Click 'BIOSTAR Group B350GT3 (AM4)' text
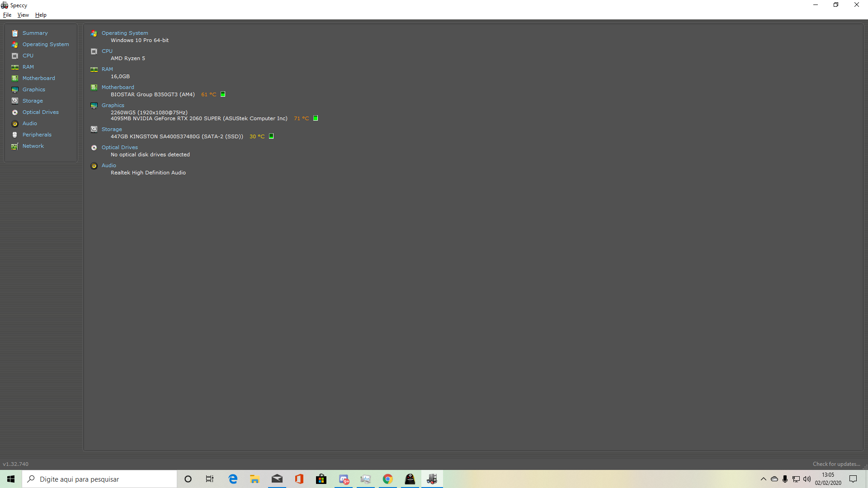 (x=153, y=94)
